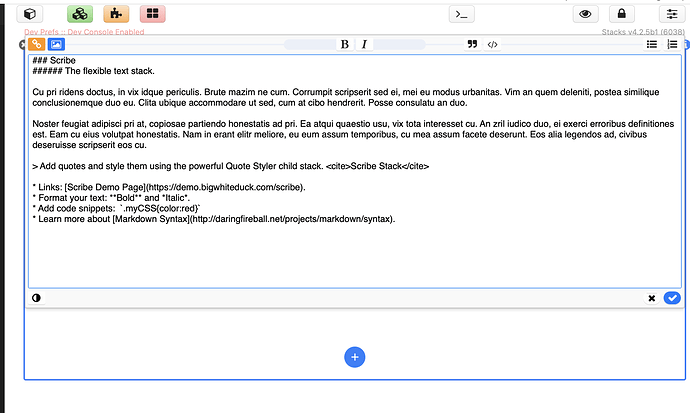Apply bold formatting with the B button
690x413 pixels.
(345, 44)
